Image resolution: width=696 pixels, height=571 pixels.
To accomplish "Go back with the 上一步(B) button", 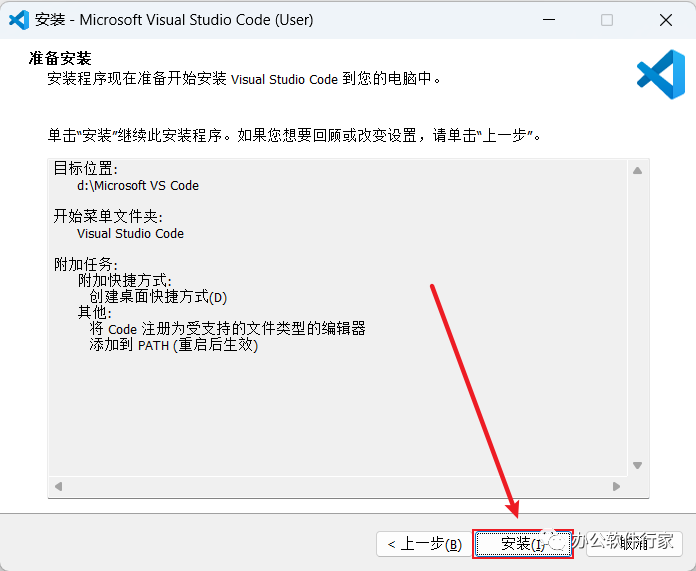I will pos(424,544).
